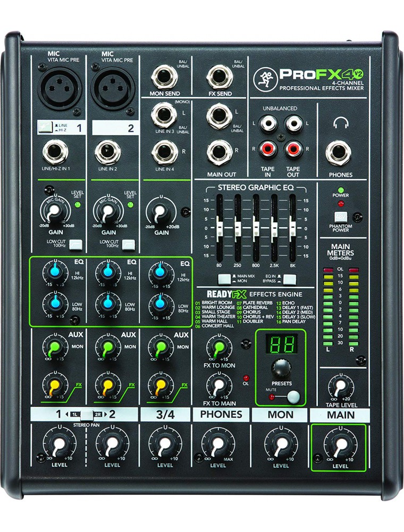This screenshot has height=532, width=404.
Task: Click channel 1 HI 12kHz EQ knob
Action: (55, 271)
